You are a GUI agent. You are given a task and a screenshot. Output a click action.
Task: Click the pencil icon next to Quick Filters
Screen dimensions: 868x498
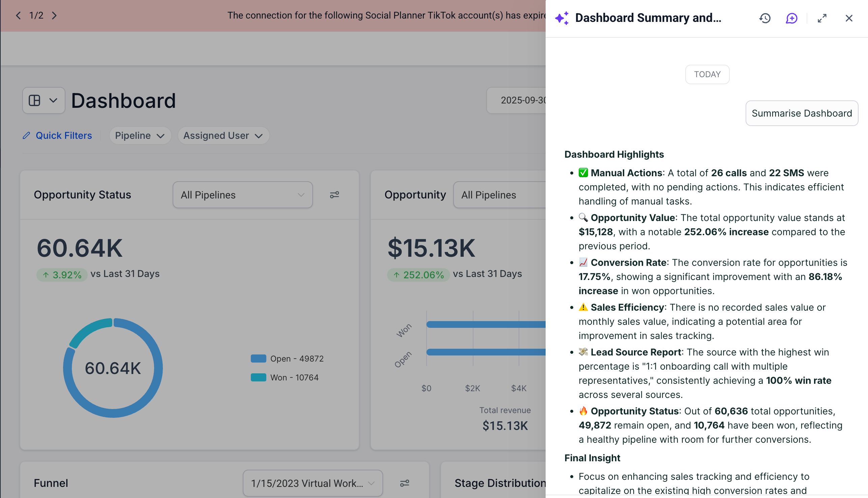point(27,135)
